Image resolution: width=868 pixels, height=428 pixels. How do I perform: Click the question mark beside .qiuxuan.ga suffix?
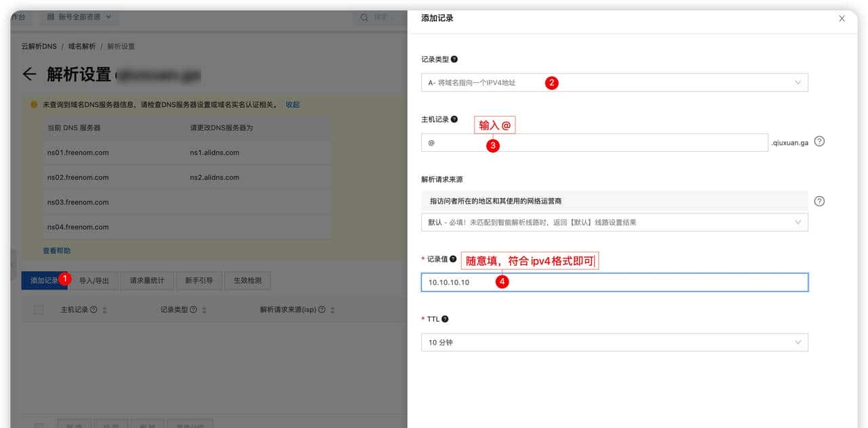pyautogui.click(x=819, y=141)
